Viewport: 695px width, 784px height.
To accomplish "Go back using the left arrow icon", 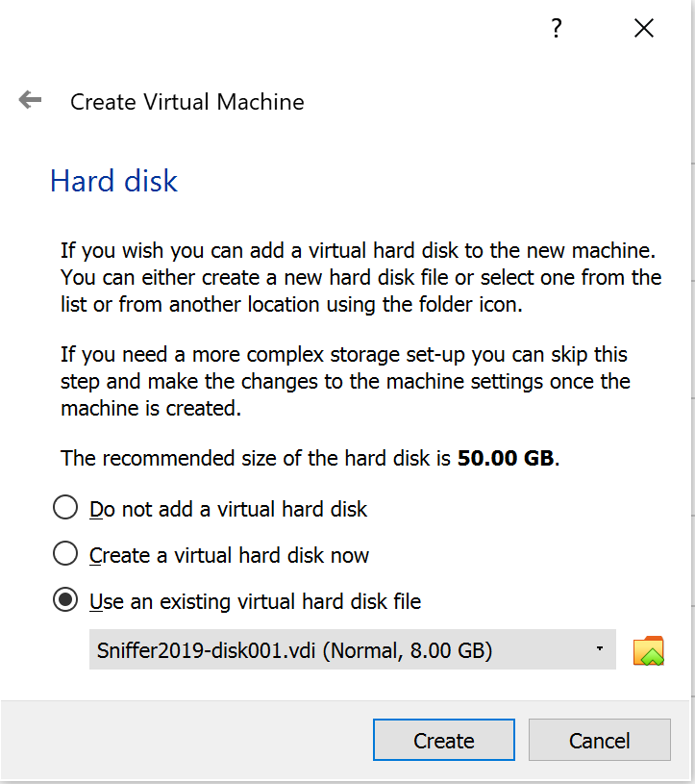I will pyautogui.click(x=30, y=100).
